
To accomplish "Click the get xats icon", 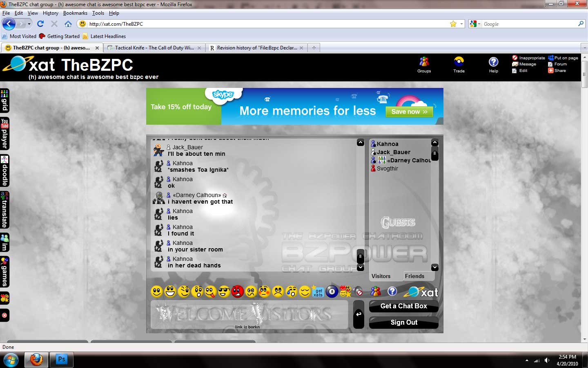I will 318,292.
